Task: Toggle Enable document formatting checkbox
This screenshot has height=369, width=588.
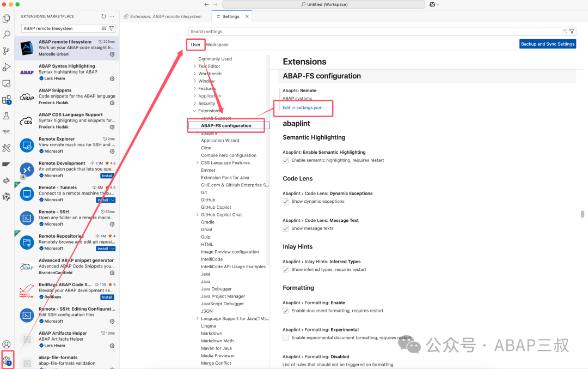Action: tap(286, 311)
